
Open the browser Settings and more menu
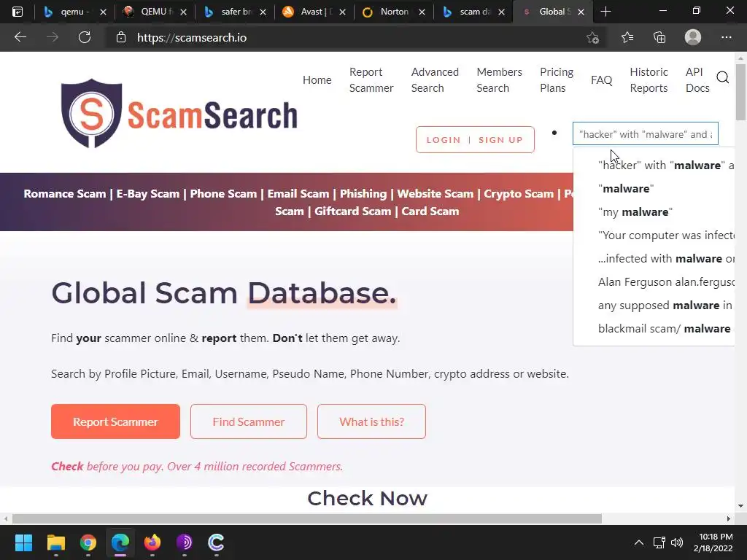726,37
